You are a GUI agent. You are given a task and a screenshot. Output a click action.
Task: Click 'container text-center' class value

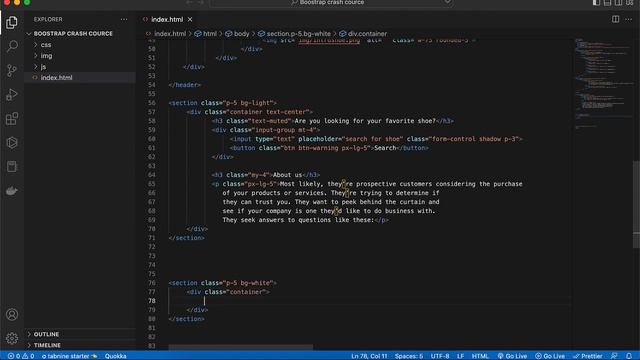(267, 112)
